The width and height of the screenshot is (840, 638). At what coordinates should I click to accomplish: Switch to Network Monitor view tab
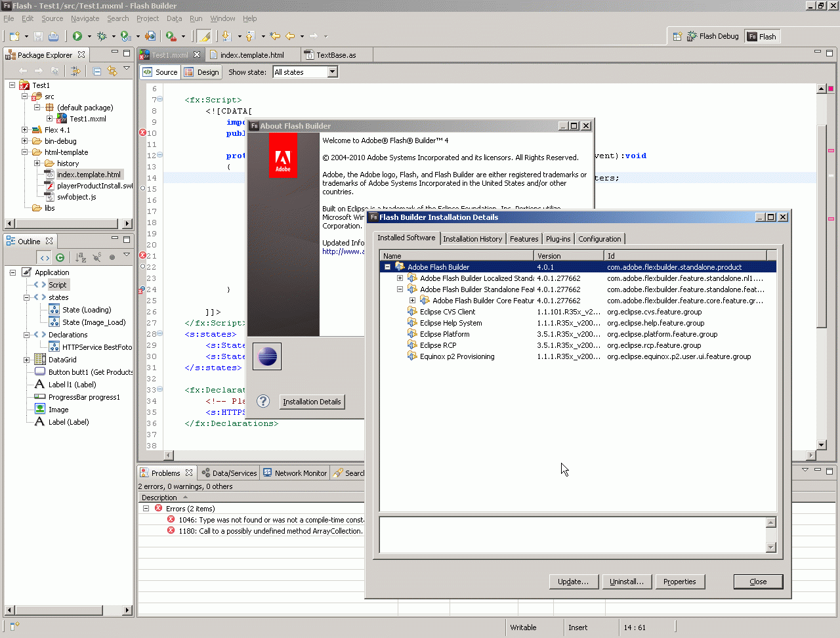tap(295, 473)
